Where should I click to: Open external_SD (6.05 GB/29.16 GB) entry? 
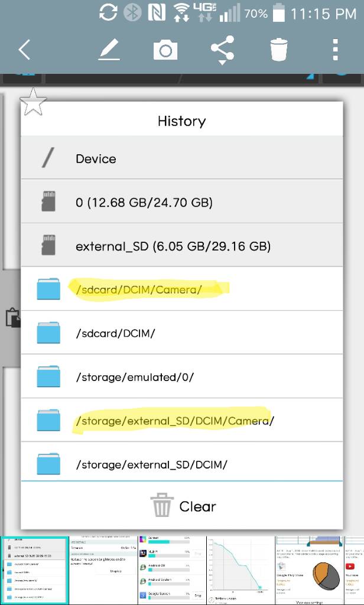click(182, 245)
